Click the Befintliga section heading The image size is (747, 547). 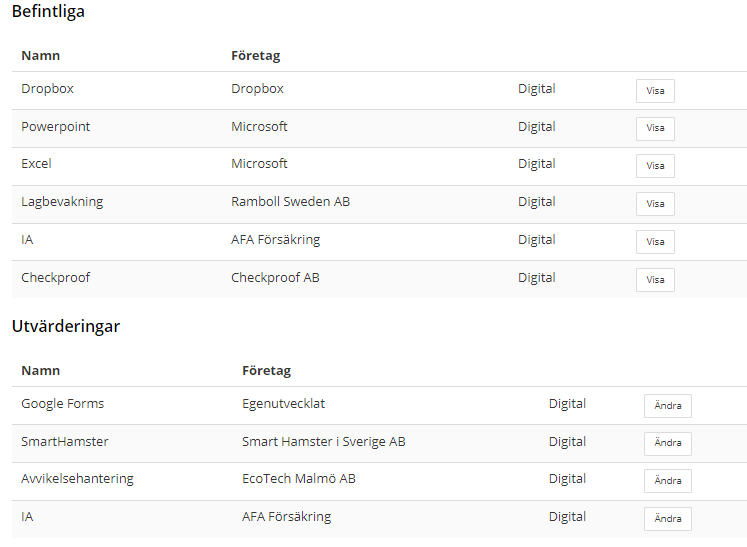(48, 11)
